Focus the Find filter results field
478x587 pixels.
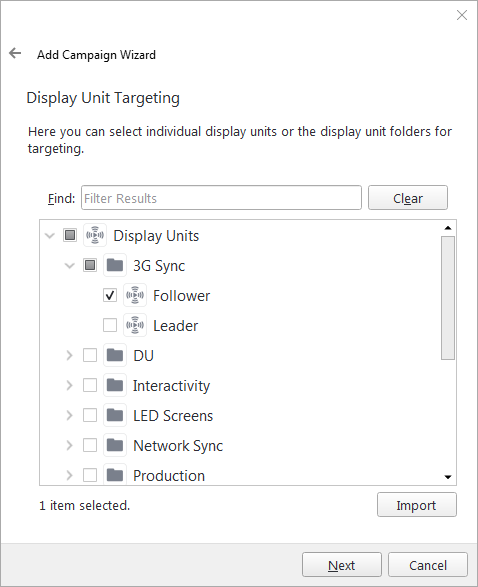point(221,197)
